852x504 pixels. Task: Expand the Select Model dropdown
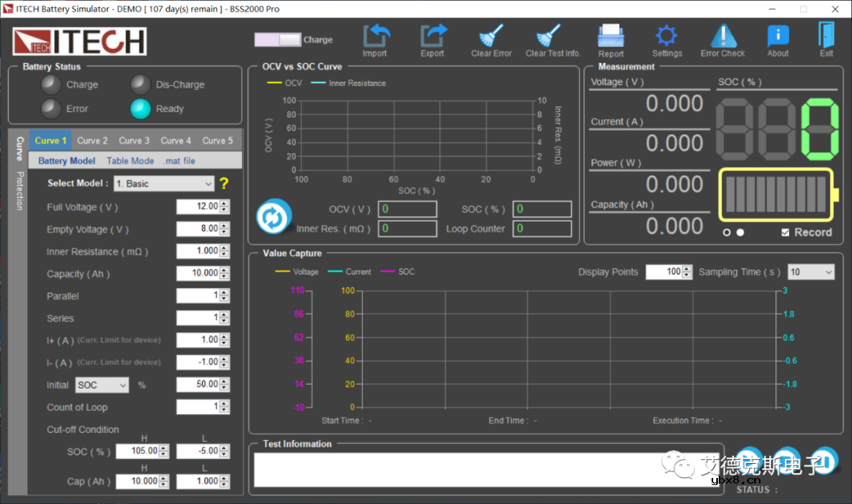pyautogui.click(x=164, y=184)
